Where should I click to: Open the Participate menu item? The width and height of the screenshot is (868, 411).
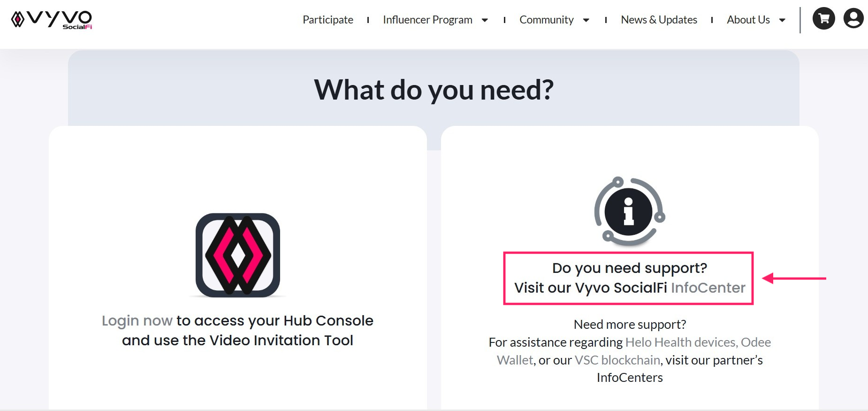pos(328,20)
